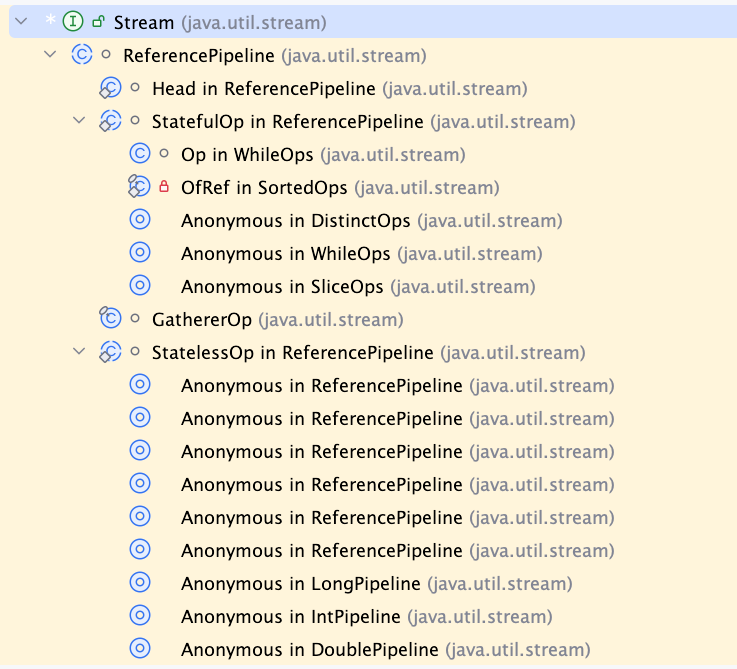Viewport: 737px width, 669px height.
Task: Select Anonymous in IntPipeline
Action: (x=367, y=616)
